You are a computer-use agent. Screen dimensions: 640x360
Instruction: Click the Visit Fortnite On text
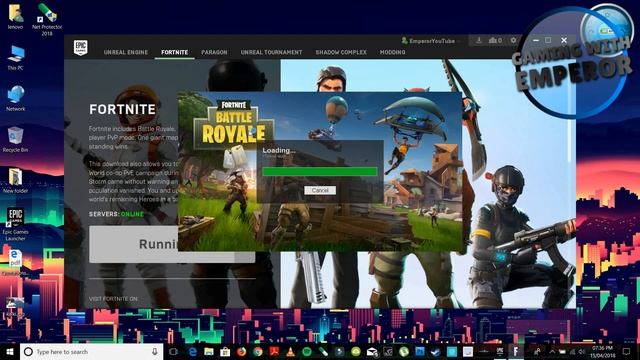(113, 299)
